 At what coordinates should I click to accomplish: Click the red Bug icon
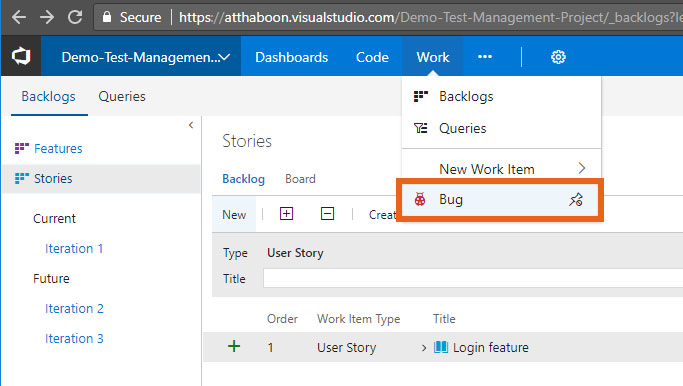pyautogui.click(x=420, y=200)
